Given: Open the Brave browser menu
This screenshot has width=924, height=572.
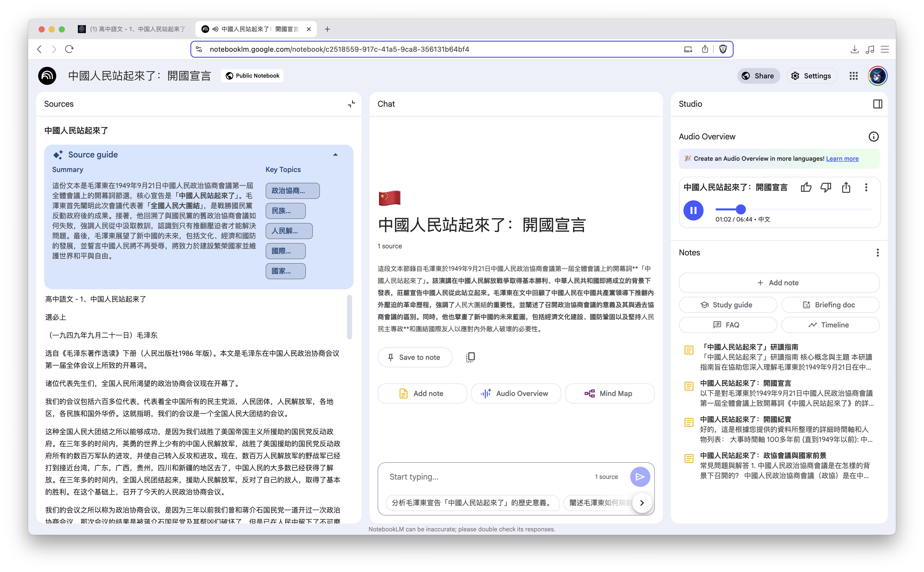Looking at the screenshot, I should coord(885,49).
